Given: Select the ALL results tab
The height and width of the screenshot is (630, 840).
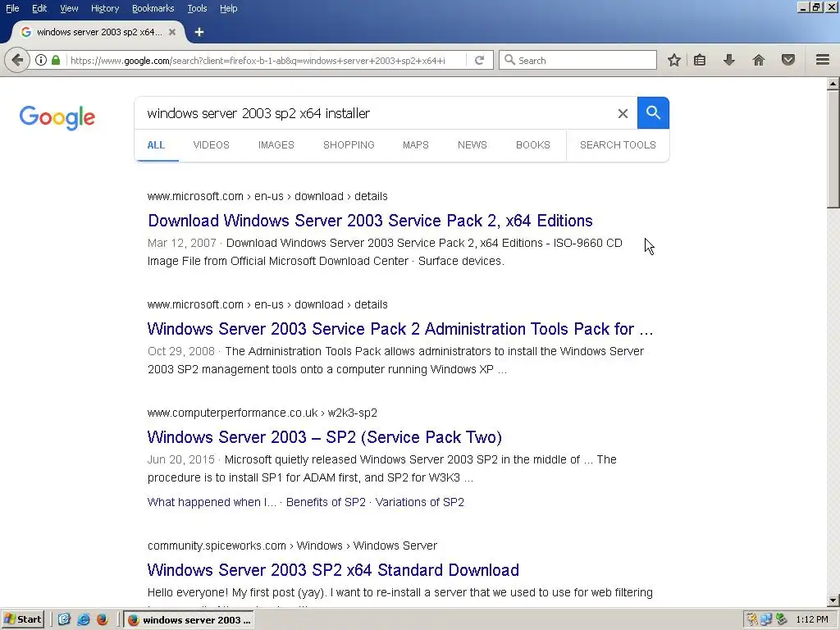Looking at the screenshot, I should click(156, 145).
